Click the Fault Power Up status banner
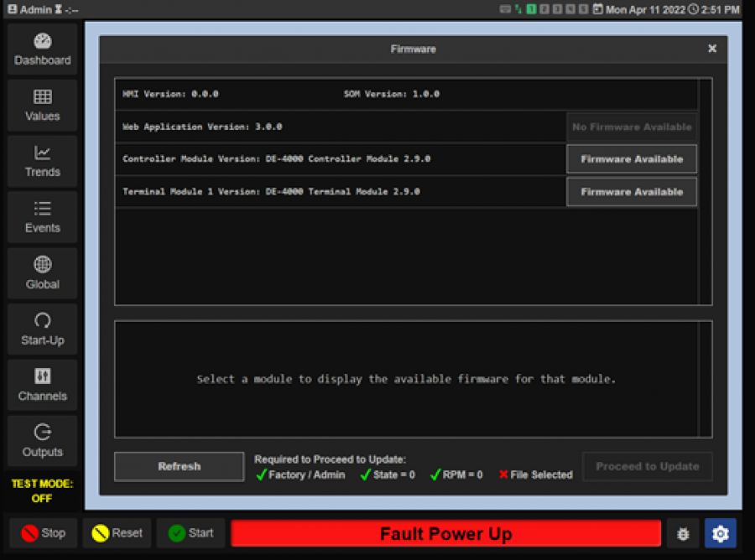Image resolution: width=755 pixels, height=560 pixels. [445, 534]
